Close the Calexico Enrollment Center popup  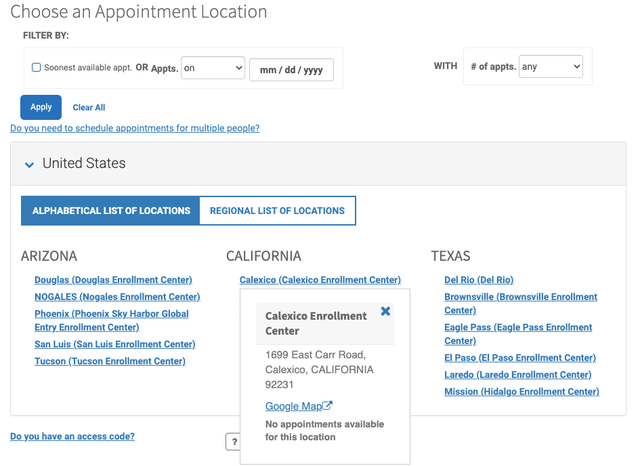point(385,312)
